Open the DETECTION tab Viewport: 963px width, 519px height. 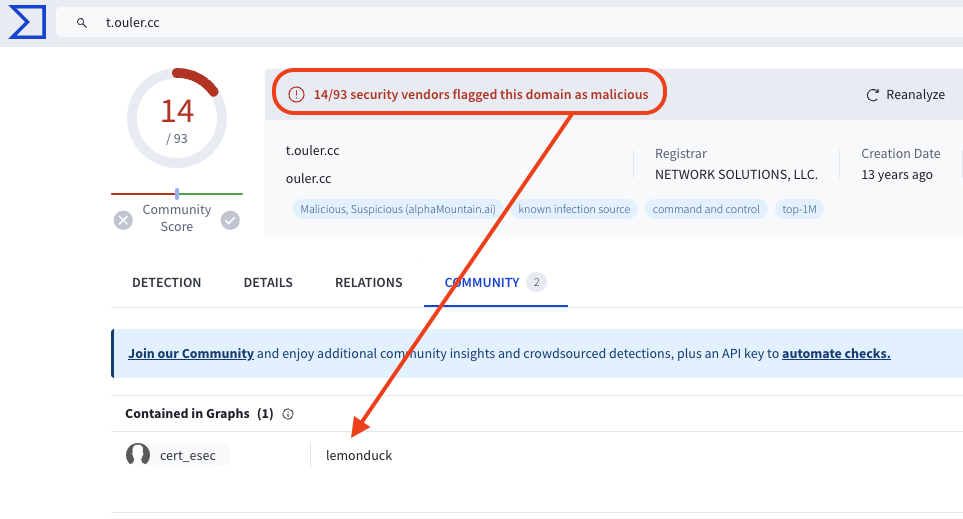coord(166,283)
